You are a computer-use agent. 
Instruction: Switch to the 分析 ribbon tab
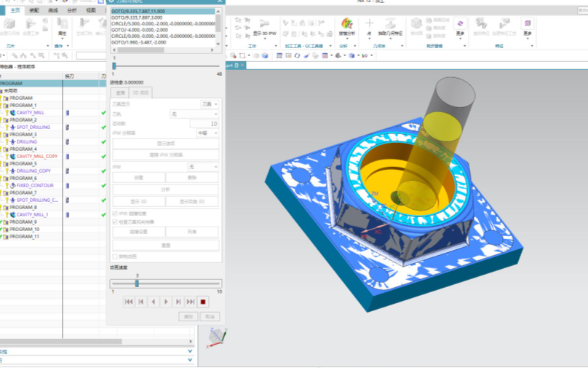(71, 11)
